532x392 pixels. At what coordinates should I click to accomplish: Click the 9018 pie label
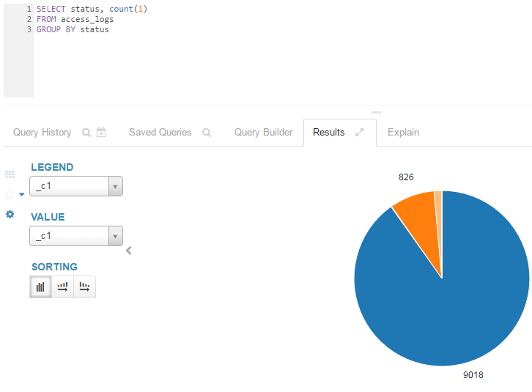(473, 375)
